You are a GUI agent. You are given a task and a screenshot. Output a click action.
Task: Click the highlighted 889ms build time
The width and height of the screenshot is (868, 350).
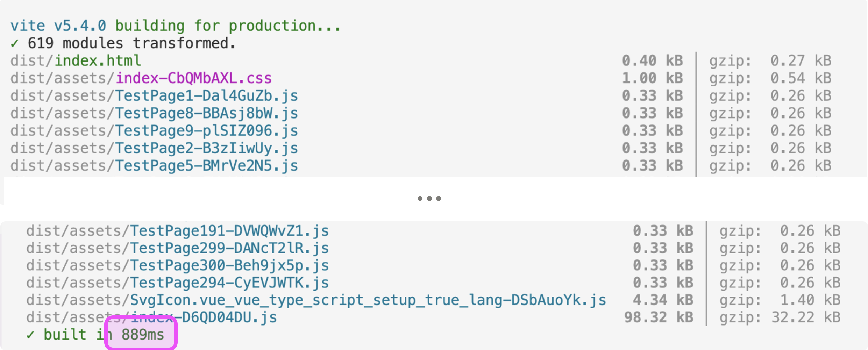click(143, 335)
